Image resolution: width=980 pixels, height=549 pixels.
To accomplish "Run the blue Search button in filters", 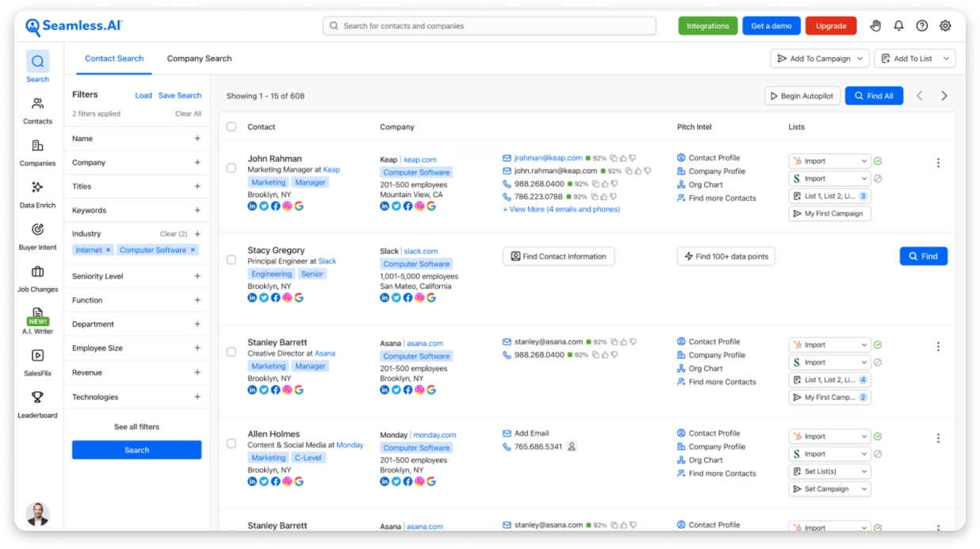I will click(x=136, y=450).
